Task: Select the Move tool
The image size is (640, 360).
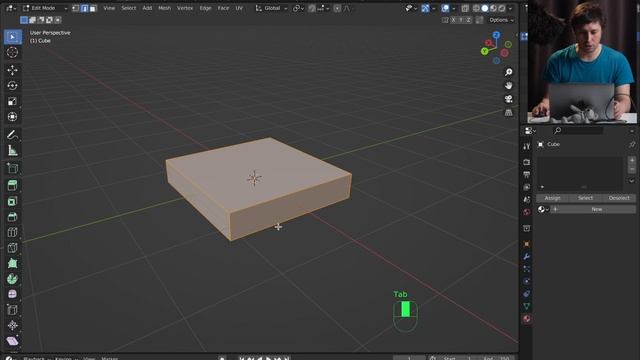Action: tap(13, 70)
